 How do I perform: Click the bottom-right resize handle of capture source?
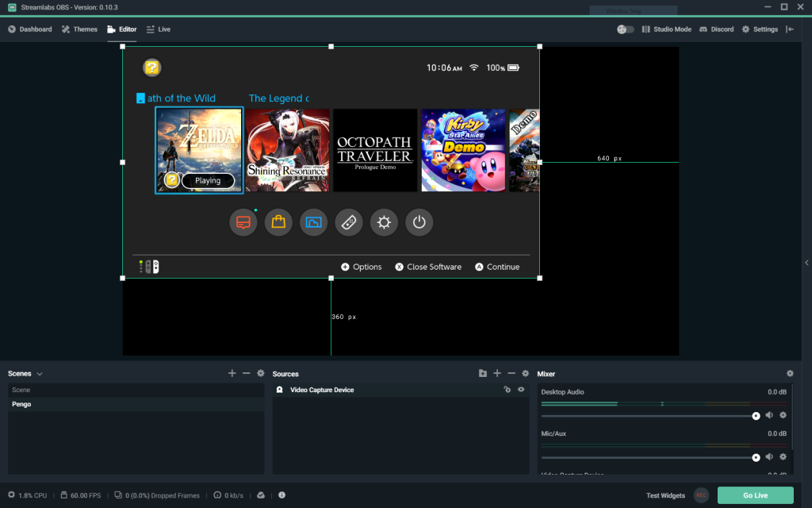[x=539, y=279]
